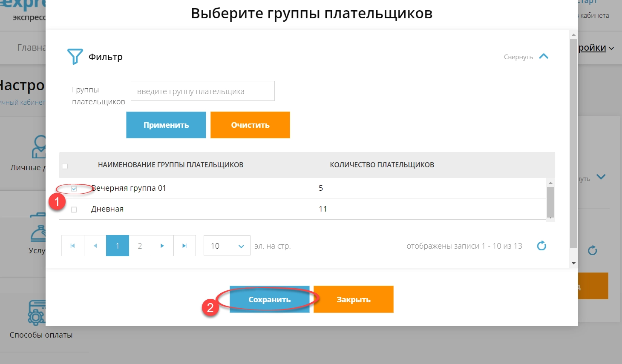This screenshot has width=622, height=364.
Task: Click Личные данные icon in background page
Action: click(x=39, y=147)
